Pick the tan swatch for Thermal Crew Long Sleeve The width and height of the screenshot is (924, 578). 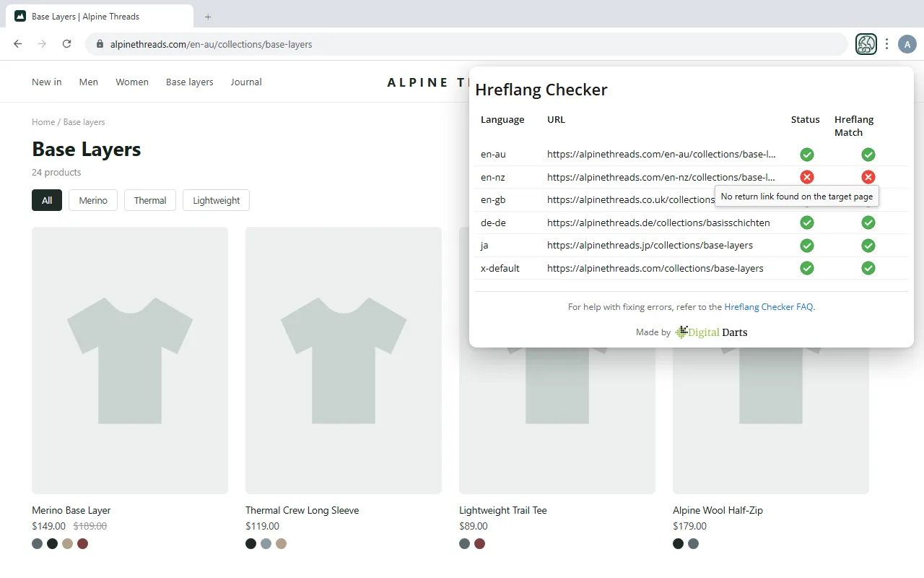pos(282,543)
